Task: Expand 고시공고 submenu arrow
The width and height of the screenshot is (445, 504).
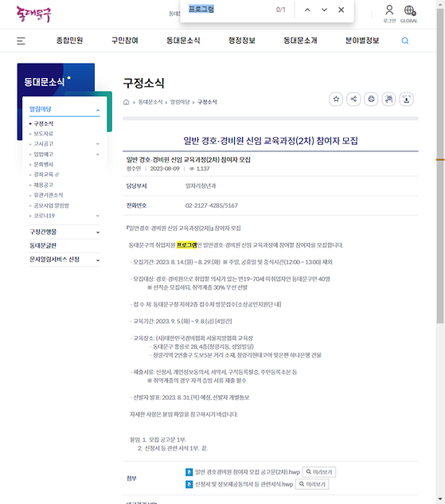Action: tap(98, 144)
